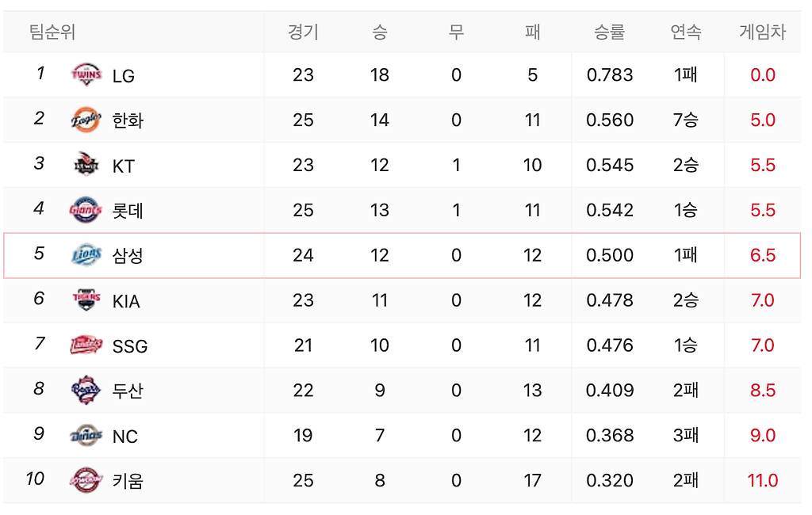Click the LG Twins team logo
812x515 pixels.
pos(86,75)
